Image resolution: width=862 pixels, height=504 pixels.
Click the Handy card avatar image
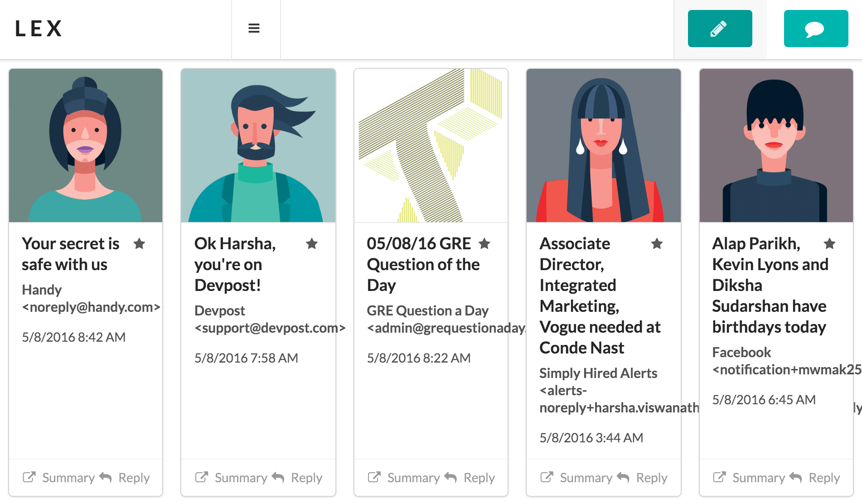pyautogui.click(x=86, y=145)
